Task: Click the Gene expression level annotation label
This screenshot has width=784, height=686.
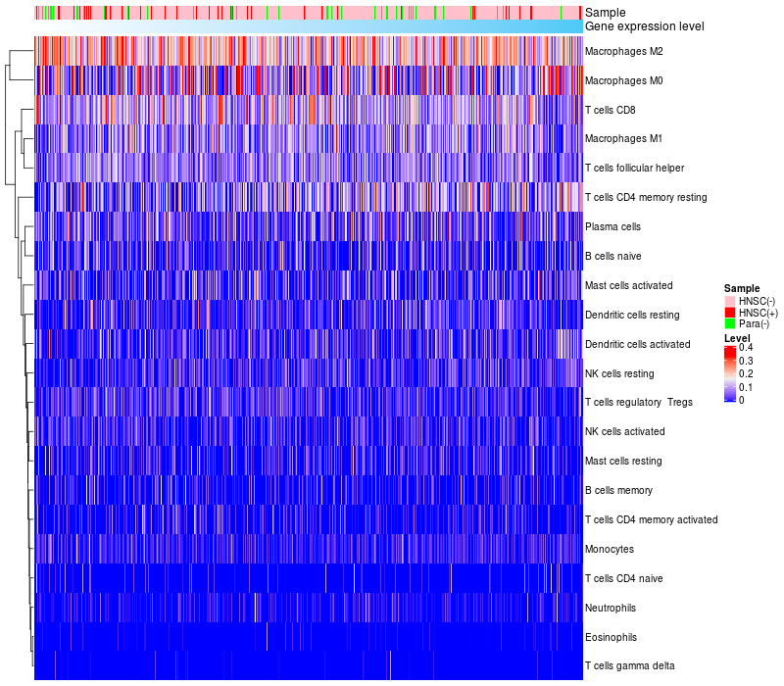Action: tap(644, 26)
